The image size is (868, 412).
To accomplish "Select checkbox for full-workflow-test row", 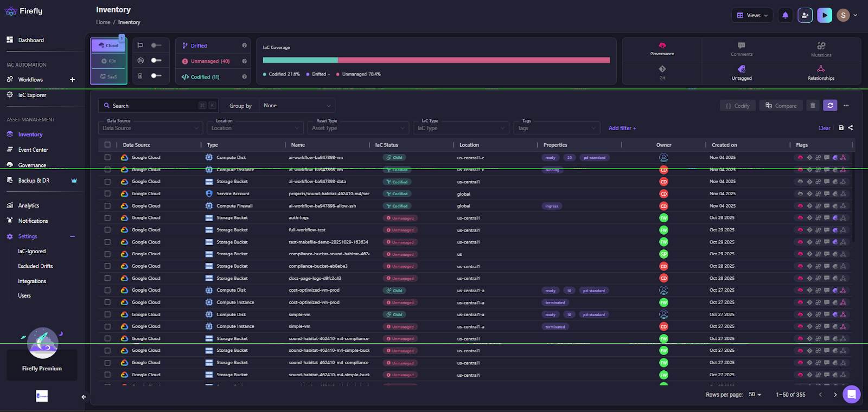I will point(107,230).
